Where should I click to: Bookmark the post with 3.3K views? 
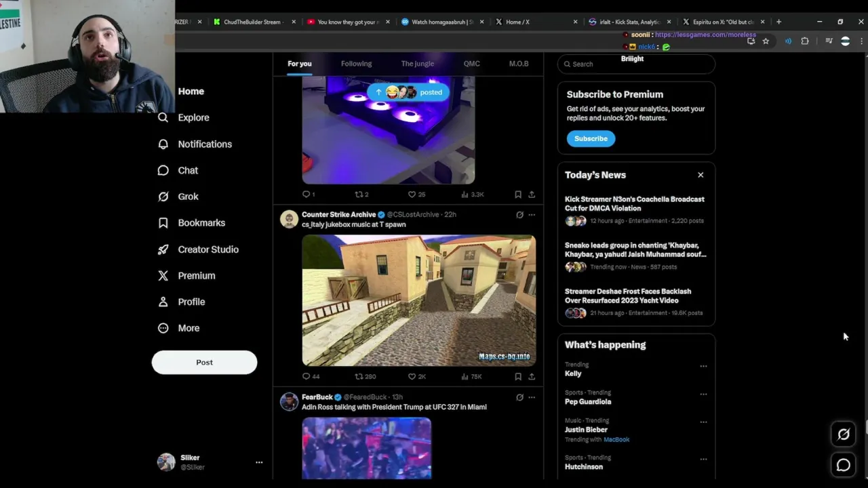[x=518, y=195]
